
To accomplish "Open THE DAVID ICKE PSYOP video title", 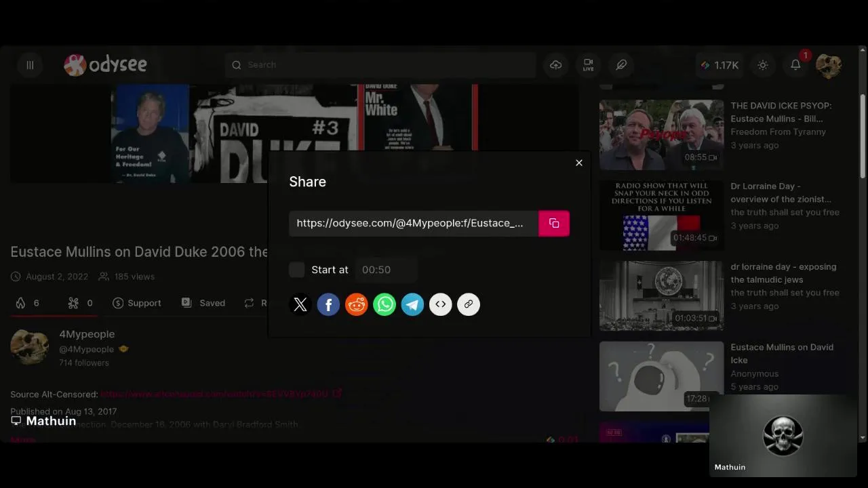I will click(x=781, y=112).
